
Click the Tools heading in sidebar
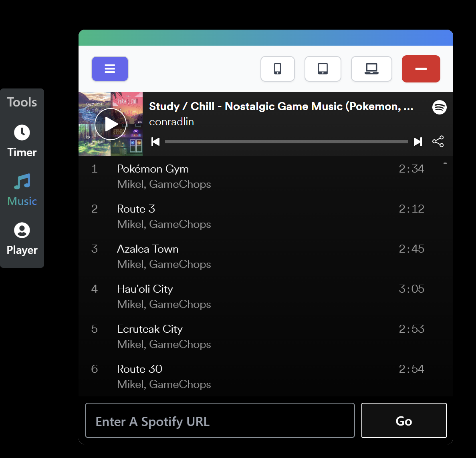(x=22, y=102)
